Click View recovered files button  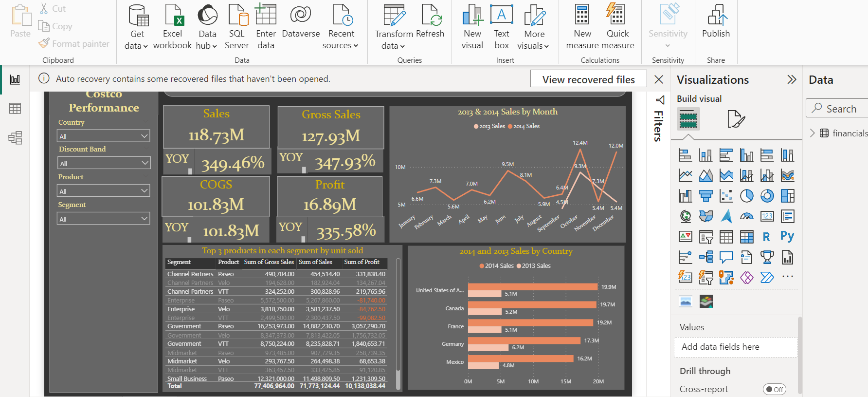[588, 79]
